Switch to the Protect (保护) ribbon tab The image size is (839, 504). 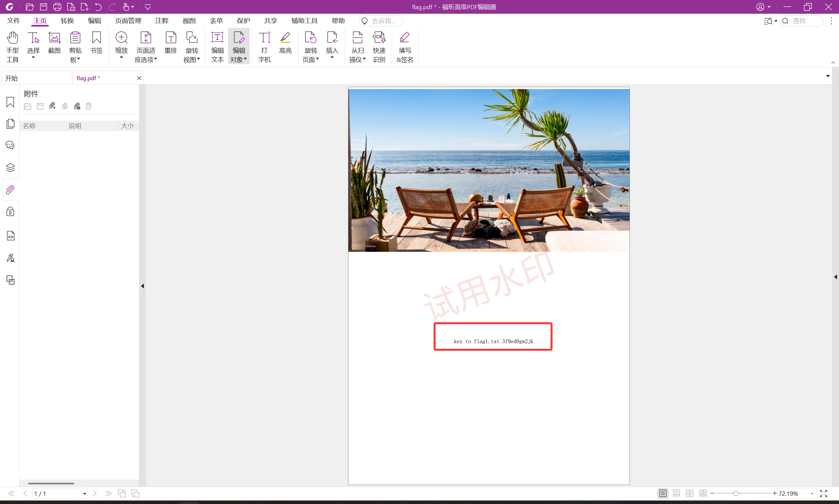(x=243, y=21)
